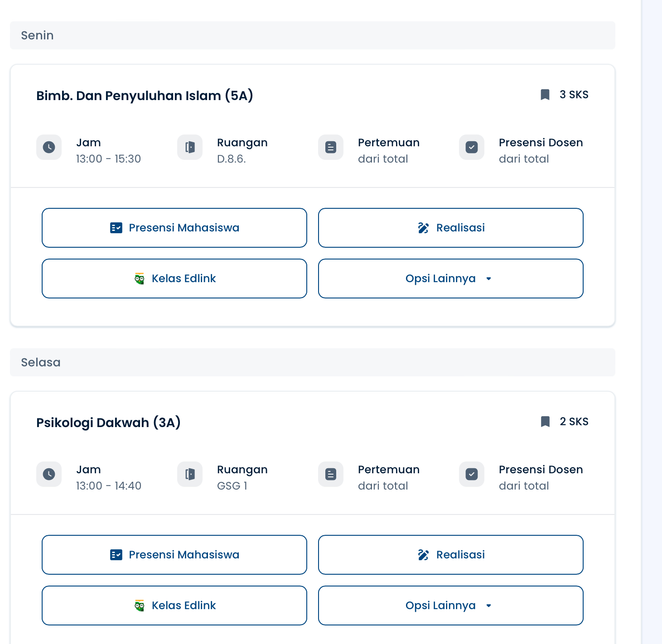
Task: Click Presensi Dosen checkmark icon in Psikologi Dakwah card
Action: click(x=472, y=474)
